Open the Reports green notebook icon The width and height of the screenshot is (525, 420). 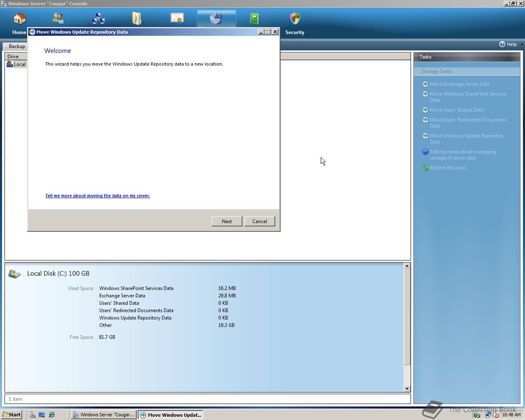[254, 18]
